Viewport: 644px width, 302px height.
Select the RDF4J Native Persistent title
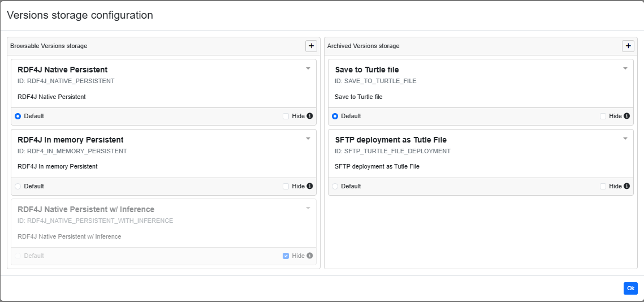click(x=62, y=70)
